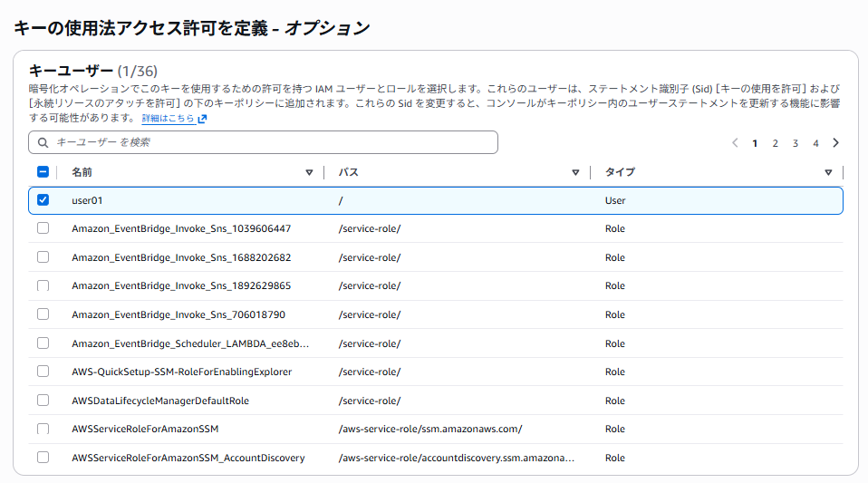Check AWSDataLifecycleManagerDefaultRole checkbox
Viewport: 868px width, 483px height.
coord(43,400)
